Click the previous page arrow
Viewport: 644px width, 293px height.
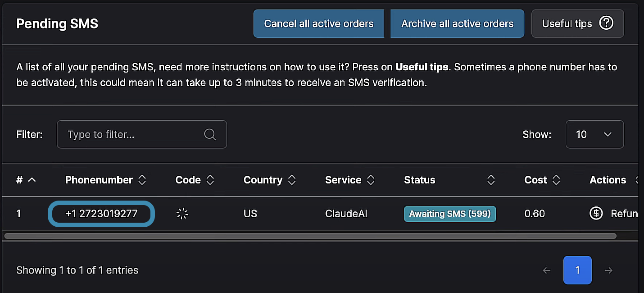point(547,270)
